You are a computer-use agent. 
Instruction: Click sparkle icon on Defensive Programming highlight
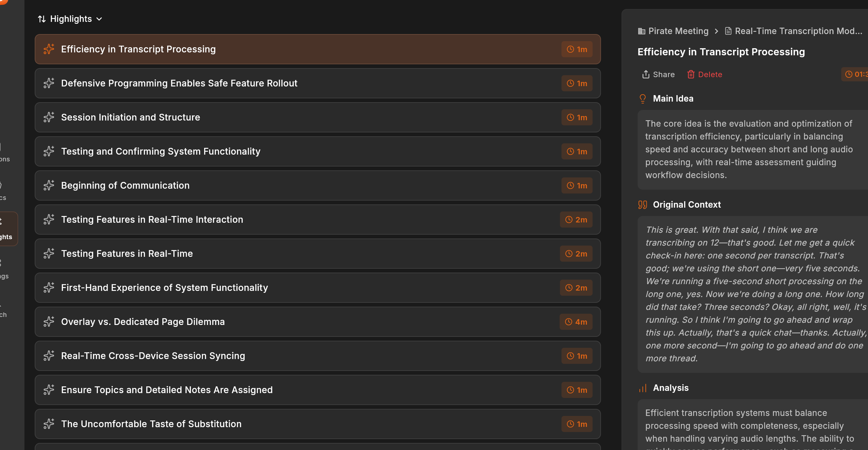point(49,83)
